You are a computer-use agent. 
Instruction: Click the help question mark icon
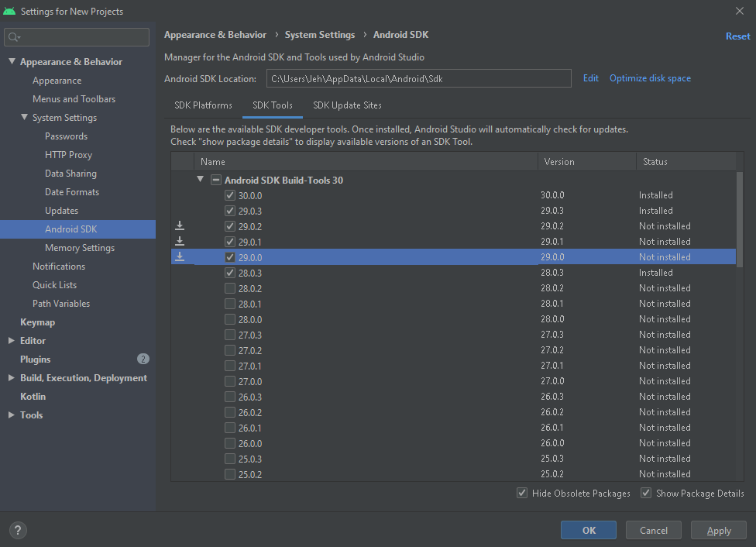(x=18, y=530)
